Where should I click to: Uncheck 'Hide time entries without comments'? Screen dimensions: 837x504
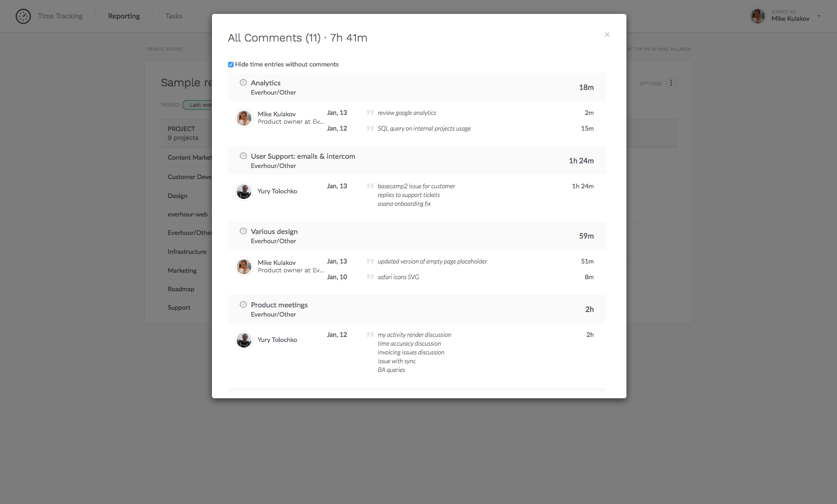pyautogui.click(x=231, y=65)
